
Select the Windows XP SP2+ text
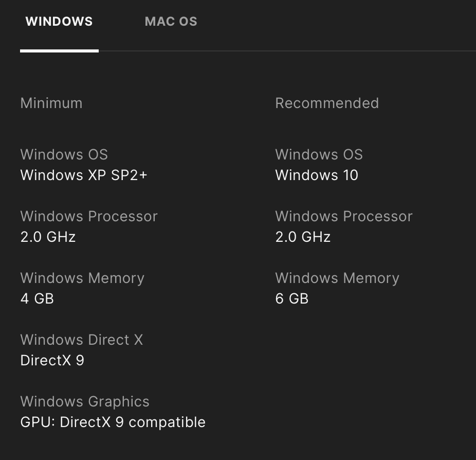[x=84, y=175]
